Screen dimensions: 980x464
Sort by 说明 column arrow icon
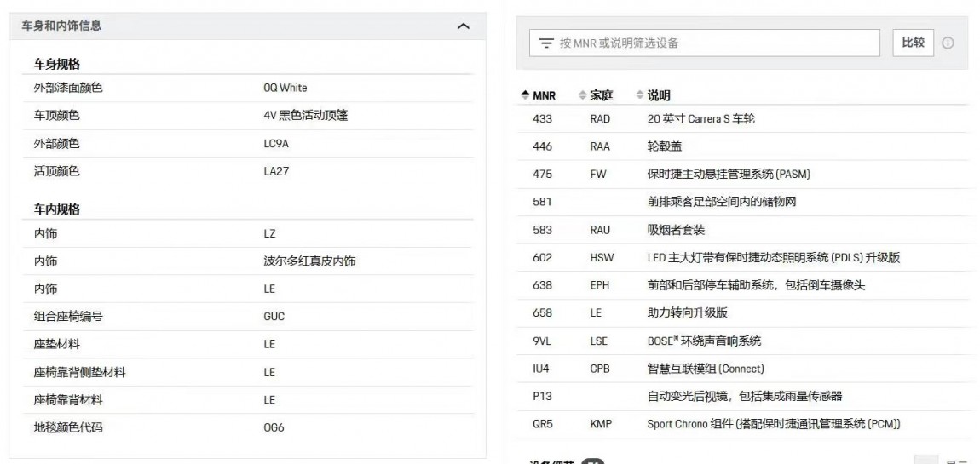[x=640, y=95]
